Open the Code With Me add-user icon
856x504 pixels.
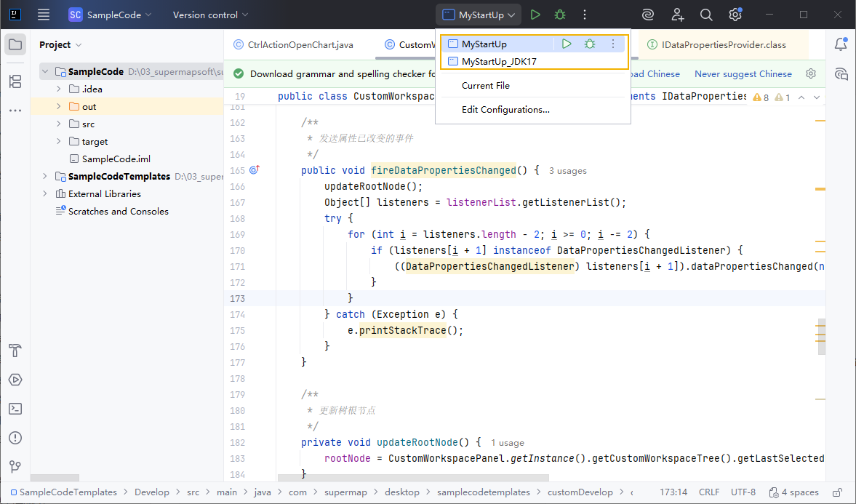(678, 15)
